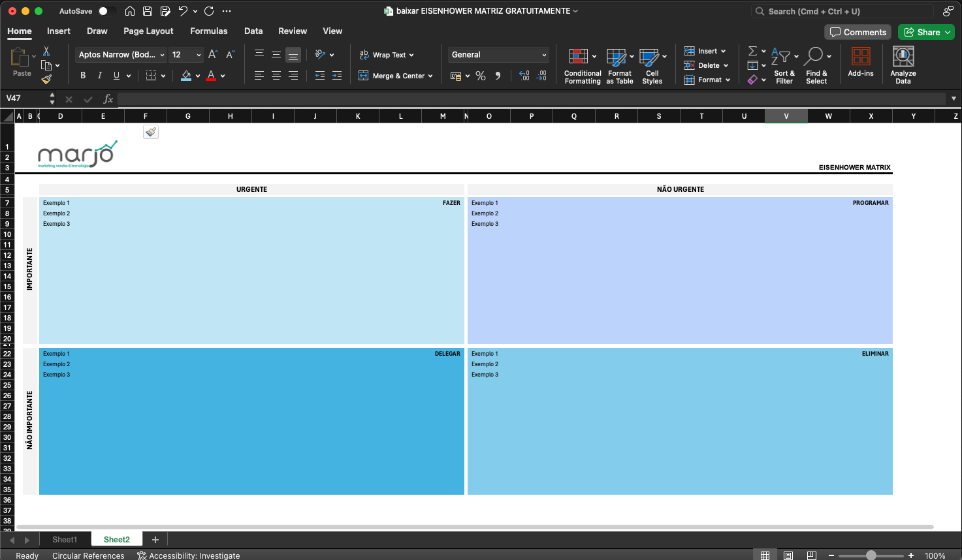
Task: Toggle Bold formatting
Action: (83, 76)
